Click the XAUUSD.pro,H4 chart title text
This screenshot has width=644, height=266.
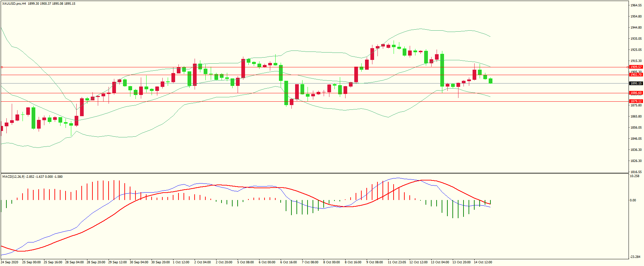coord(14,4)
